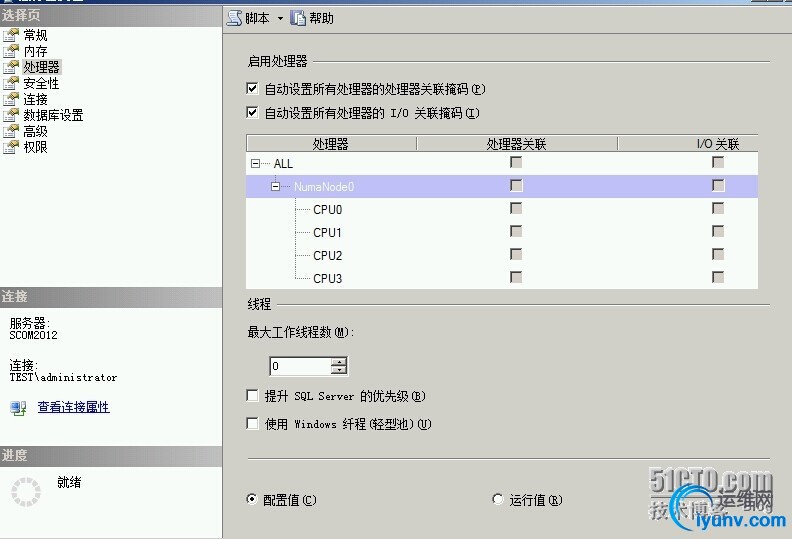Click the I/O 关联 column header
Image resolution: width=792 pixels, height=539 pixels.
[688, 144]
